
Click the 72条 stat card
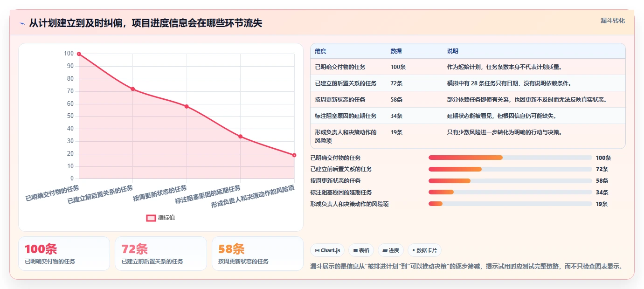161,254
